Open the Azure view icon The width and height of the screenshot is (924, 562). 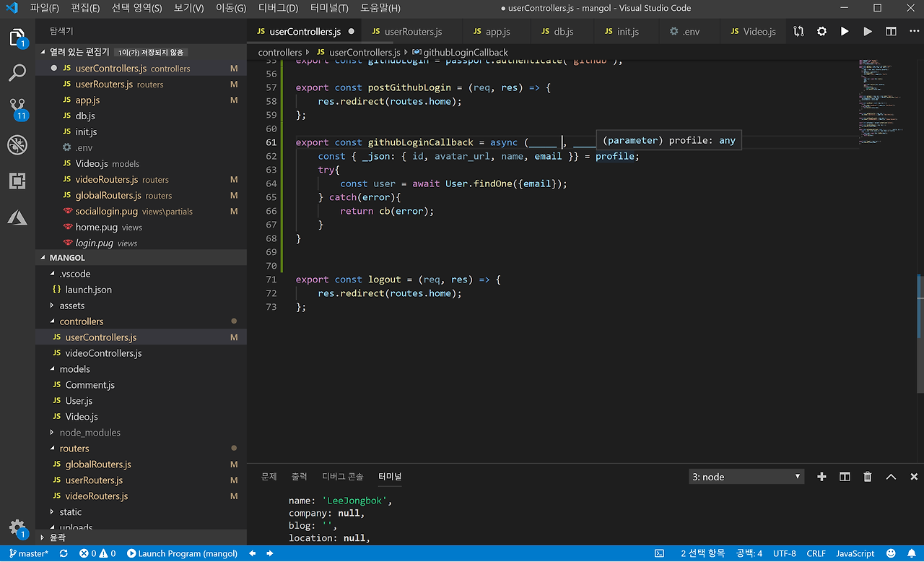coord(17,217)
